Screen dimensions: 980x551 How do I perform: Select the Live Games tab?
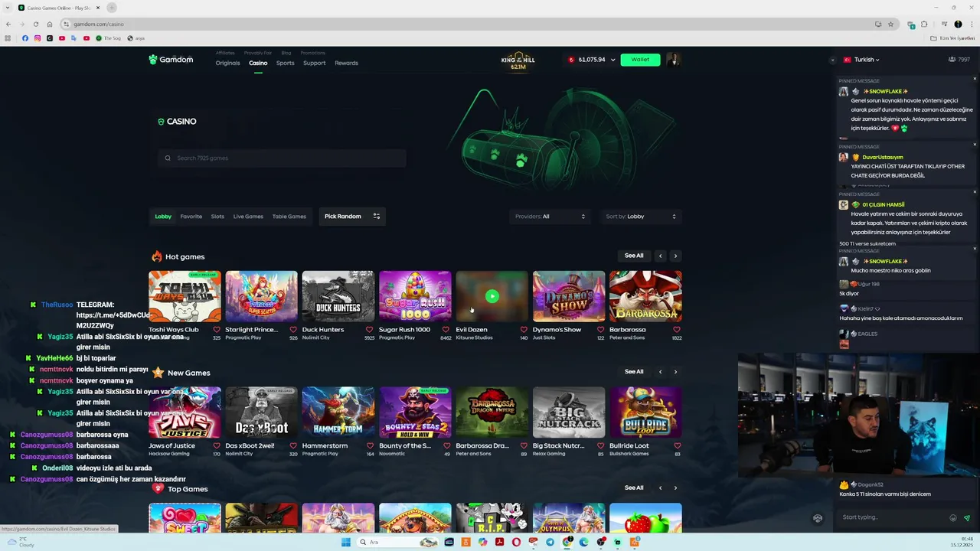point(248,217)
